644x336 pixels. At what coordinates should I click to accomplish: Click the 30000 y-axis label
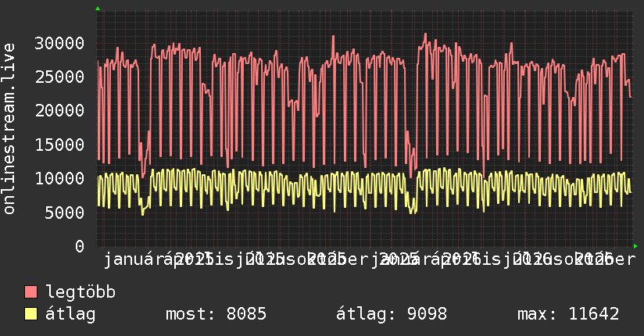(59, 43)
